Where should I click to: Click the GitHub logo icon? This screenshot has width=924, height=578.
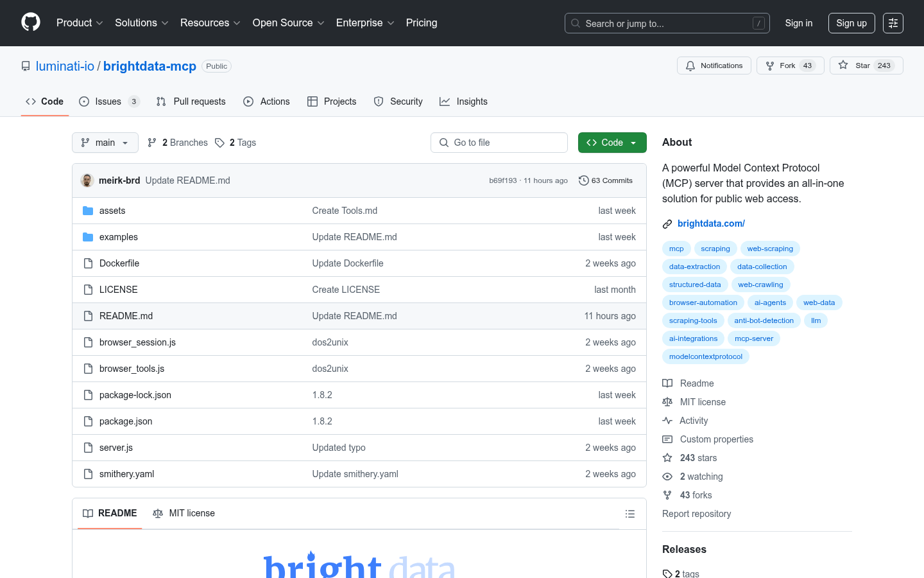(31, 22)
